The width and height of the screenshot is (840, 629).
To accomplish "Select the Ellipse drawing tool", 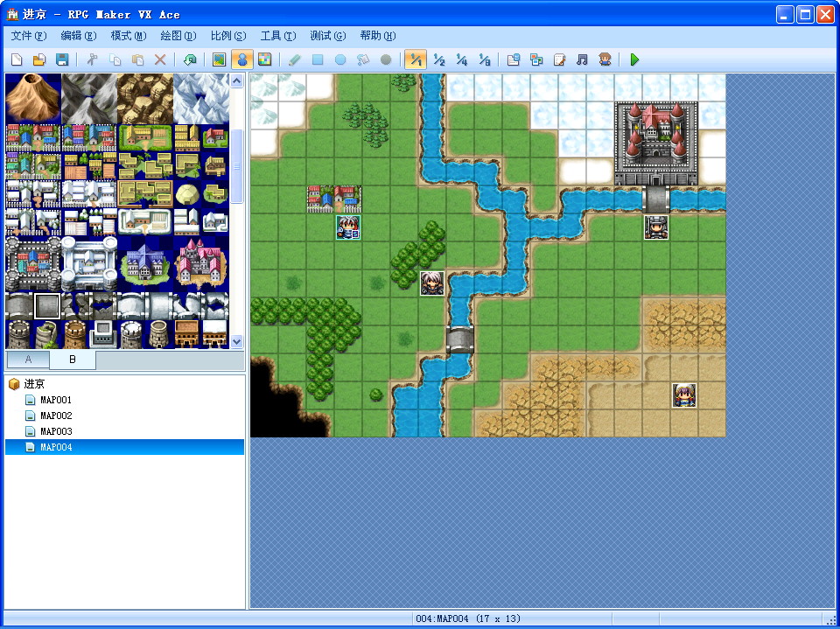I will (340, 59).
